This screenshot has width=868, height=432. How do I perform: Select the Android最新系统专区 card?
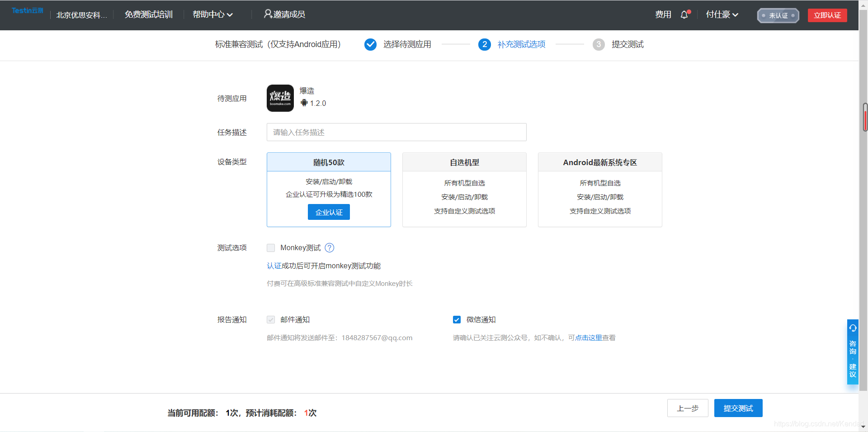(600, 190)
